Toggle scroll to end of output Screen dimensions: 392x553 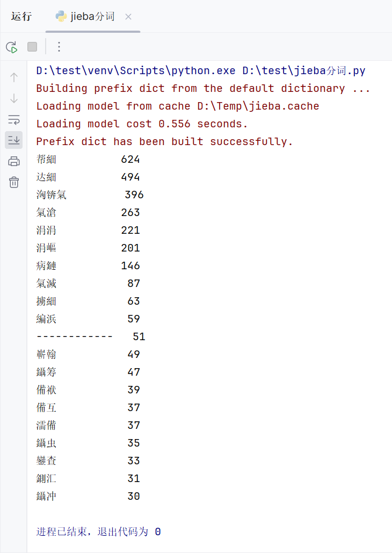pyautogui.click(x=14, y=140)
